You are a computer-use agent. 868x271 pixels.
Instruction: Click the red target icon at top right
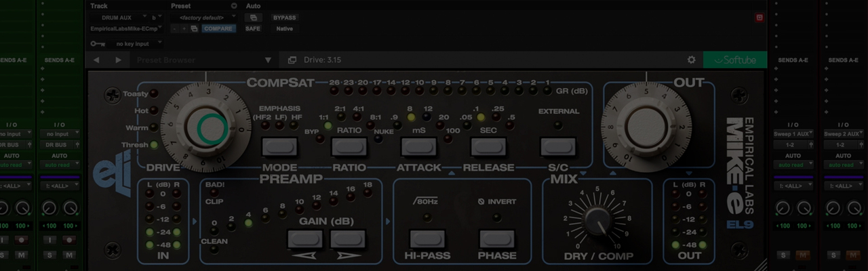coord(759,17)
